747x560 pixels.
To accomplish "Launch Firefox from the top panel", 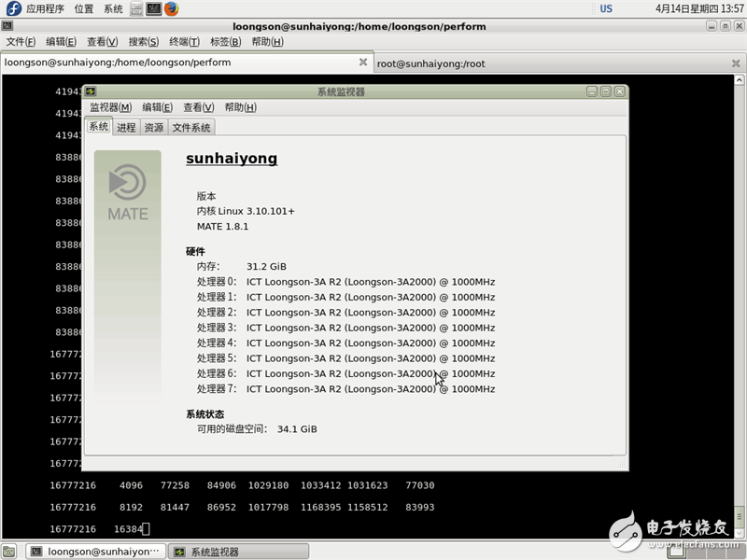I will point(171,8).
